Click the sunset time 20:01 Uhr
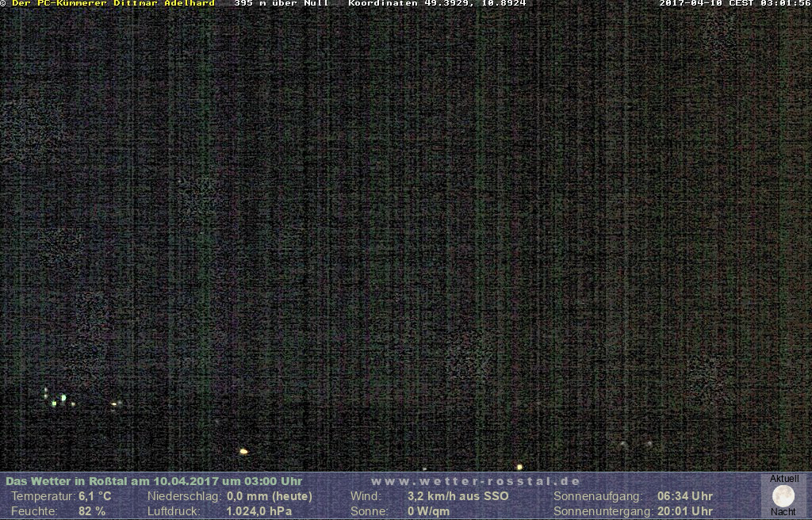Viewport: 812px width, 520px height. click(x=684, y=511)
